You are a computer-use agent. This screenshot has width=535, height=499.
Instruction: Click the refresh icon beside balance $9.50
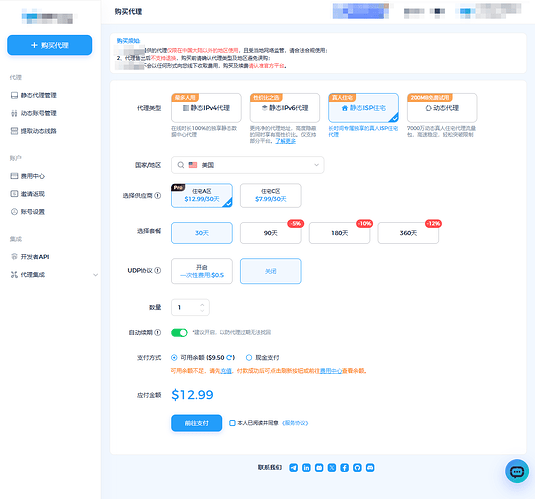click(x=230, y=357)
